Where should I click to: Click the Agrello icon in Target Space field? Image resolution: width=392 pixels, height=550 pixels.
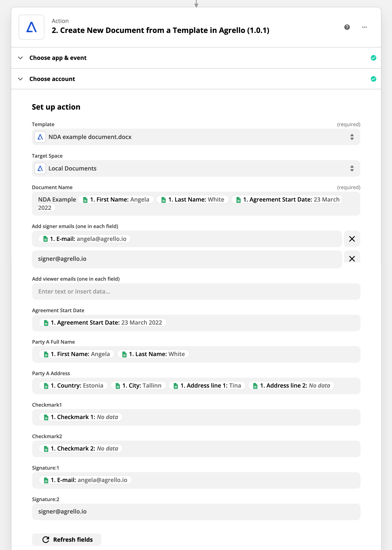coord(40,168)
